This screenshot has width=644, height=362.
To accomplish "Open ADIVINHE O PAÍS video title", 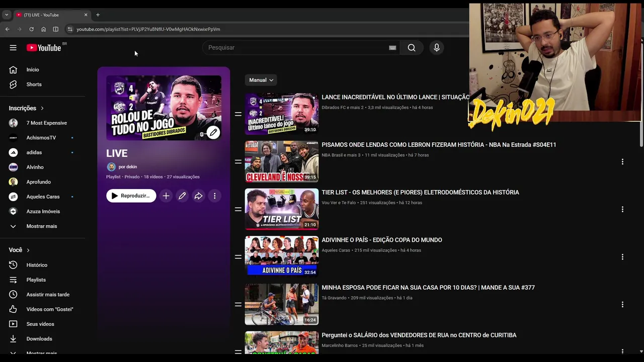I will [382, 240].
